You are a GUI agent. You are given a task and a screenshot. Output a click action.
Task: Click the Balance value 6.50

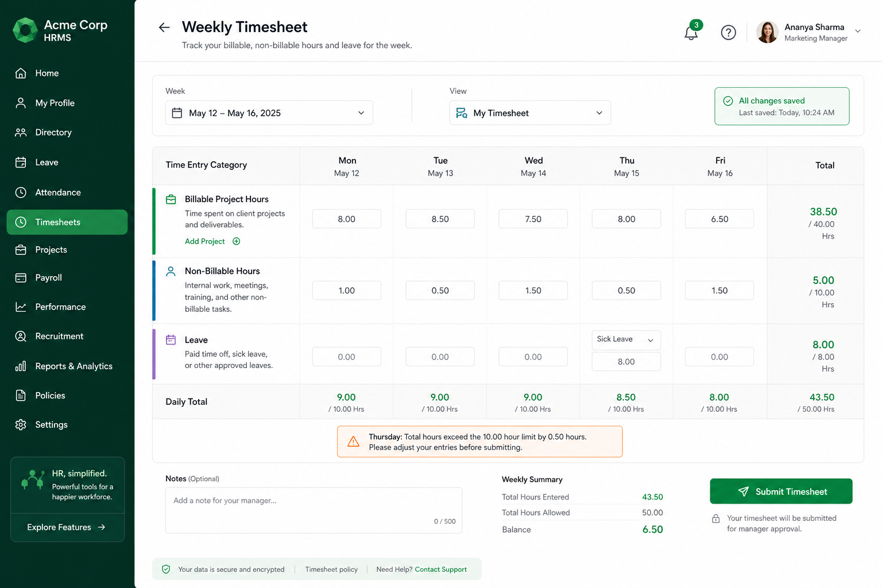[653, 529]
